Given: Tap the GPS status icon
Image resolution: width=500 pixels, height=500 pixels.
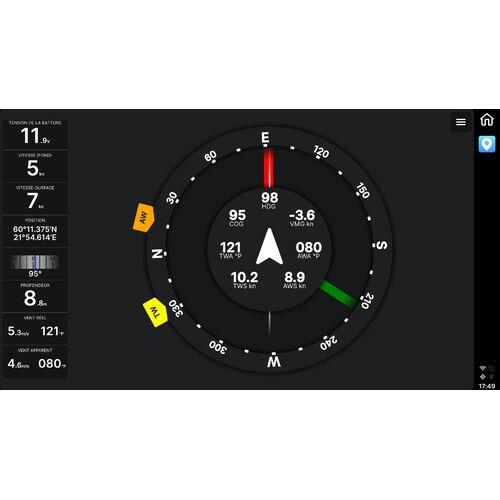Looking at the screenshot, I should pos(482,377).
